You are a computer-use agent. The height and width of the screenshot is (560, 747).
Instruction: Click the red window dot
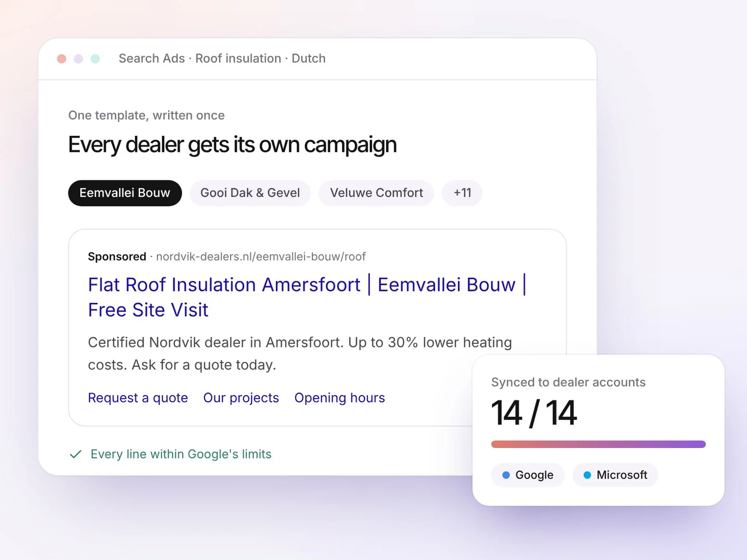62,59
